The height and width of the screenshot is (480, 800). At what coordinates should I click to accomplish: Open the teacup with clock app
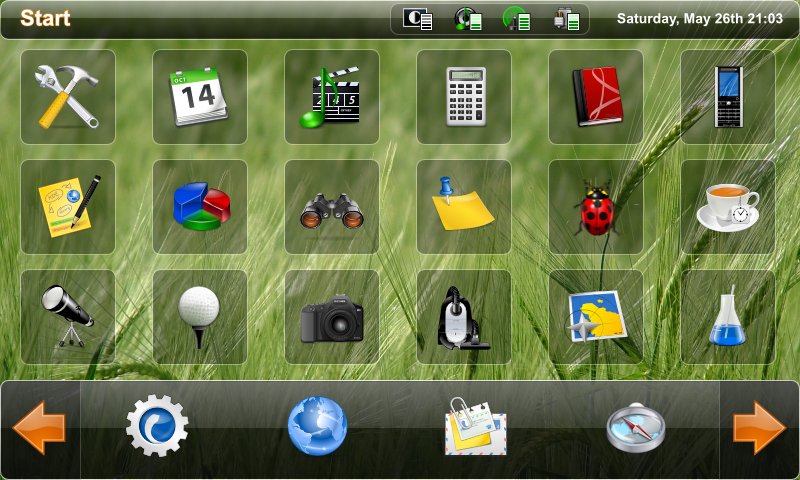(x=728, y=207)
